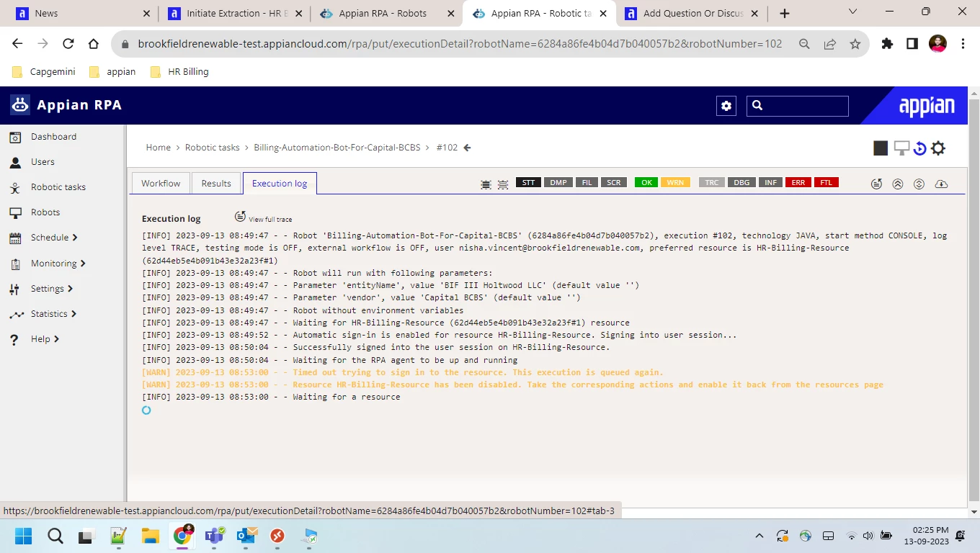Go to the browser home page
The height and width of the screenshot is (553, 980).
pyautogui.click(x=93, y=44)
